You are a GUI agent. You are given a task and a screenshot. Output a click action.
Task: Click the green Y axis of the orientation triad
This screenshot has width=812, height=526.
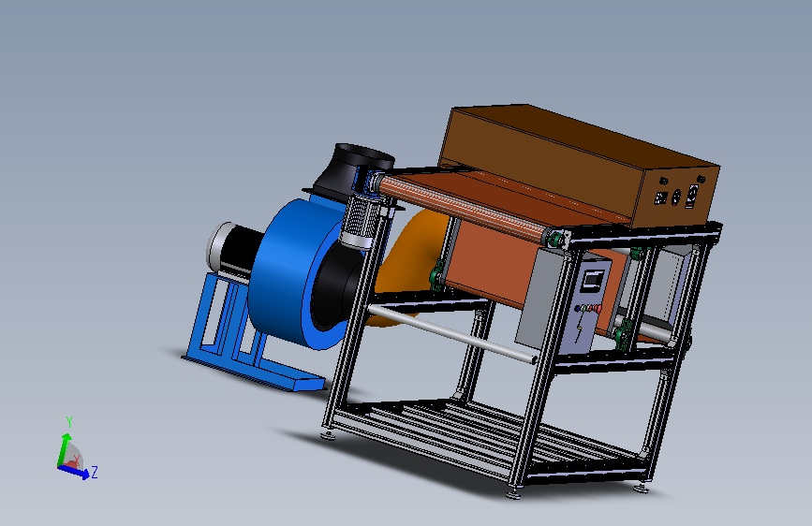tap(64, 449)
